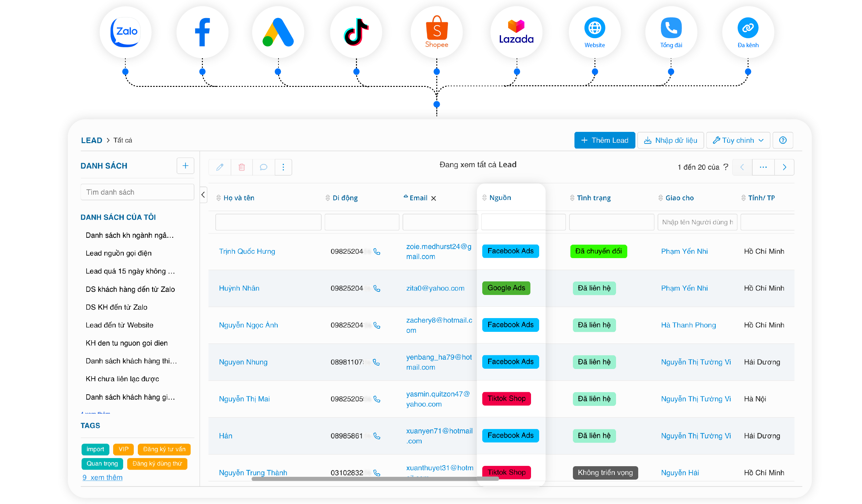Collapse the Danh sách sidebar panel

(x=203, y=195)
